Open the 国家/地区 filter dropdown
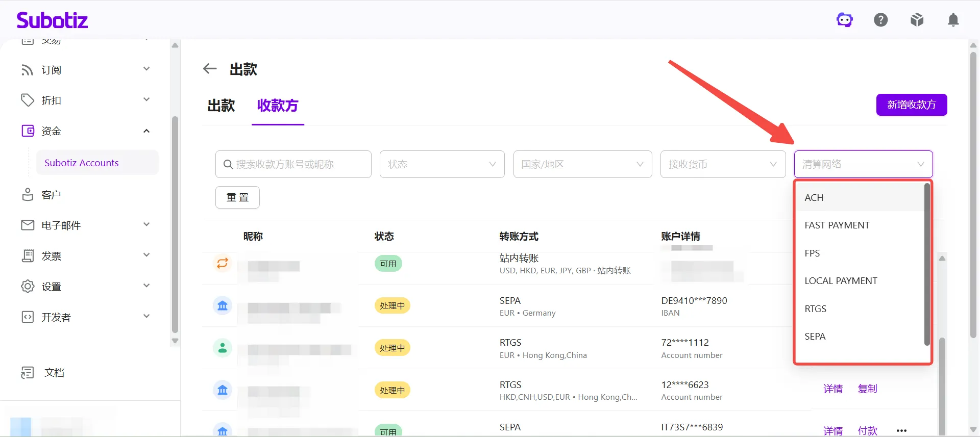 (x=582, y=164)
